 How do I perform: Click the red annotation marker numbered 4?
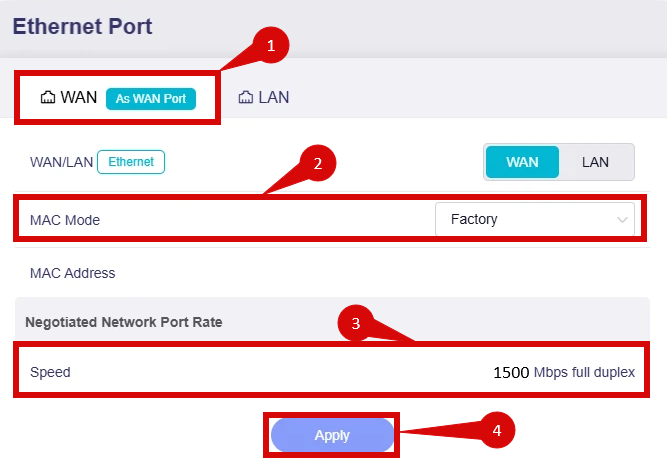[497, 432]
